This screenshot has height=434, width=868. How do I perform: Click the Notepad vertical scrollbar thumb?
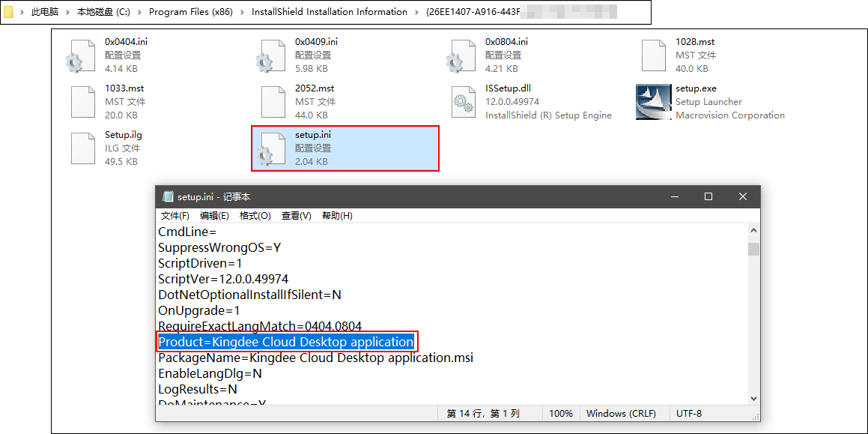click(x=753, y=249)
